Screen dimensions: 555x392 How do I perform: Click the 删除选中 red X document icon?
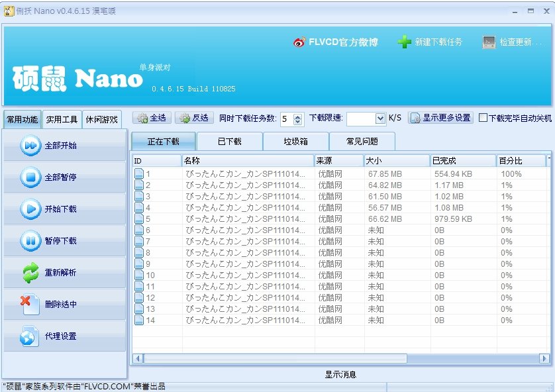coord(30,304)
